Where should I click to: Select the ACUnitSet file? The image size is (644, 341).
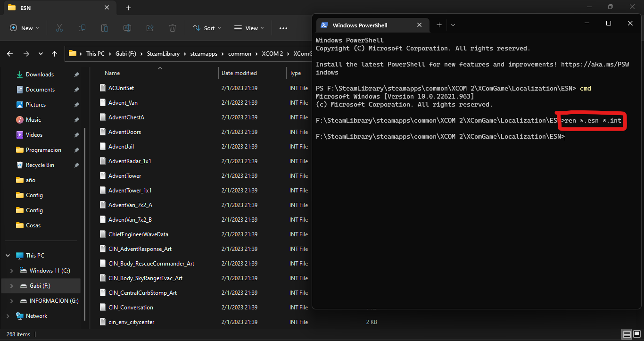(x=121, y=88)
